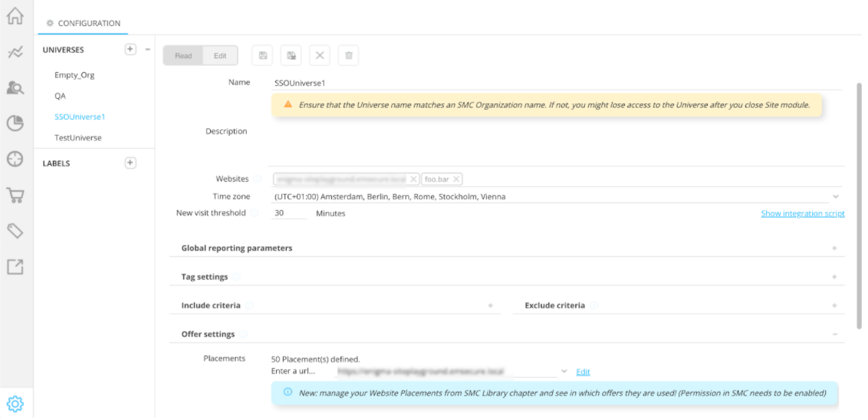Viewport: 868px width, 420px height.
Task: Remove foo.bar website tag
Action: [456, 179]
